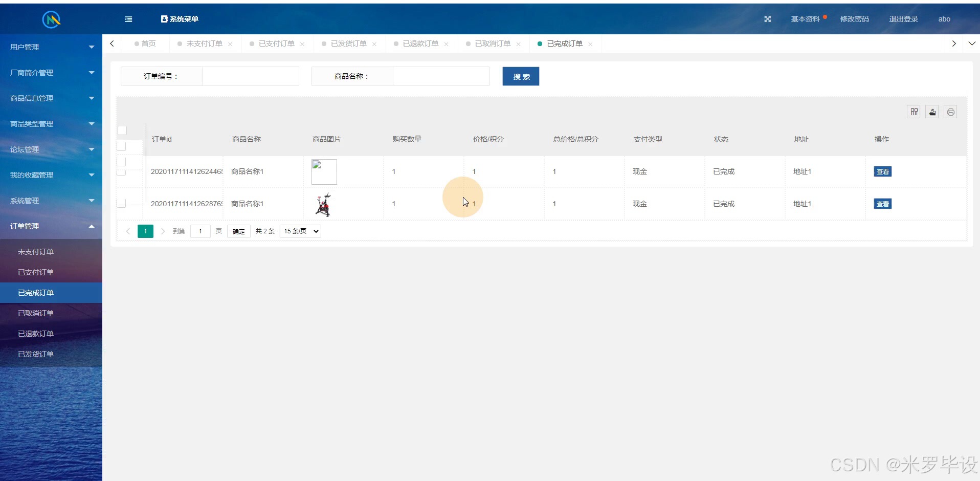The width and height of the screenshot is (980, 481).
Task: Switch to the 已发货订单 tab
Action: 348,43
